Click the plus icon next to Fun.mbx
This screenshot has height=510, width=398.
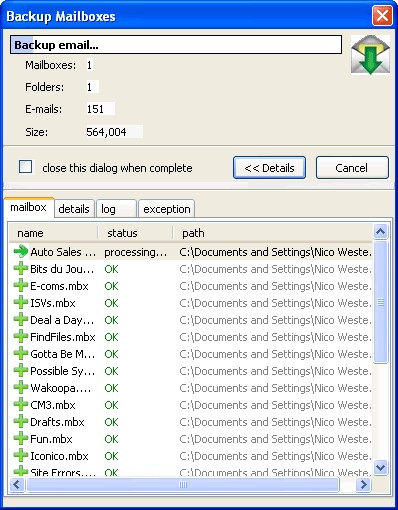(x=21, y=439)
